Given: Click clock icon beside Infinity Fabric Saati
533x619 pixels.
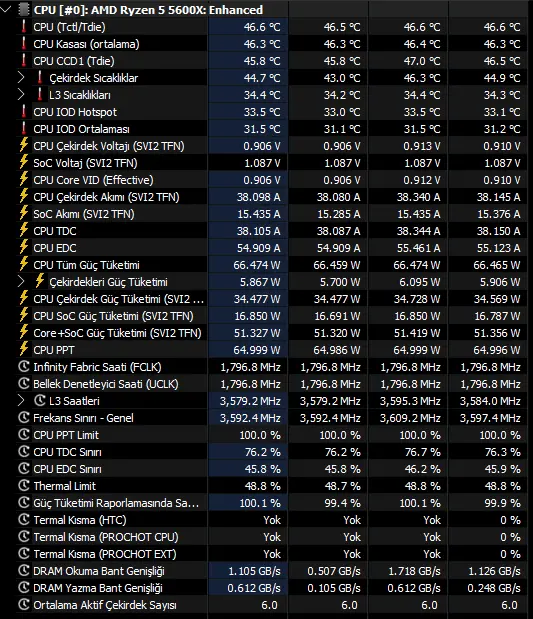Looking at the screenshot, I should click(x=24, y=367).
